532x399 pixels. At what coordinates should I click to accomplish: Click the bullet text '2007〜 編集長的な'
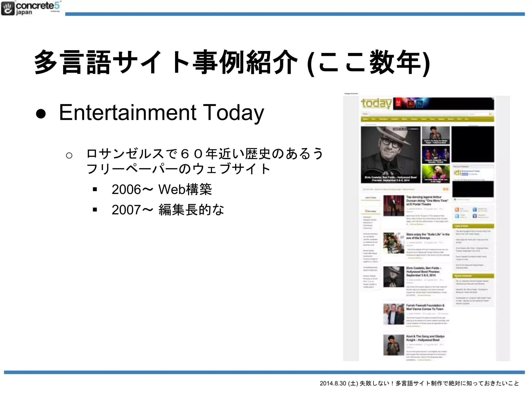coord(168,210)
